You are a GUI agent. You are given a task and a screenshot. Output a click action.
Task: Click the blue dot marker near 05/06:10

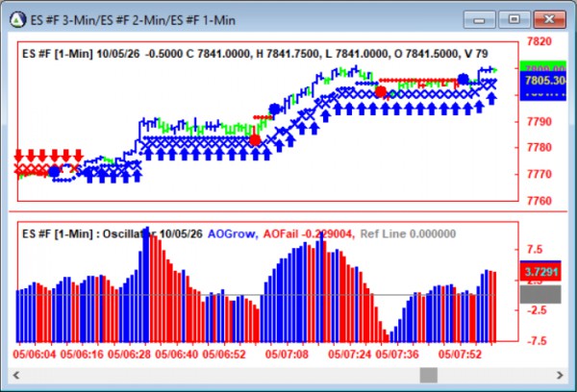pyautogui.click(x=55, y=171)
